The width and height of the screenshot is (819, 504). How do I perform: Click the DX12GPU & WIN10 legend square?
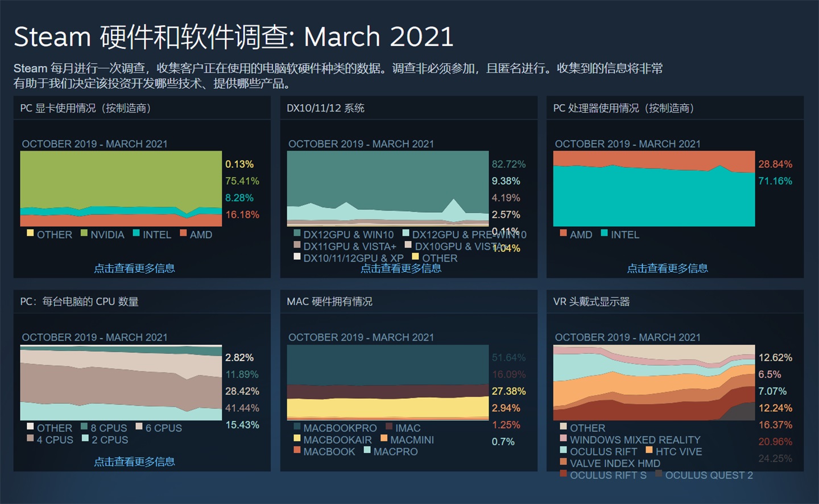click(296, 233)
